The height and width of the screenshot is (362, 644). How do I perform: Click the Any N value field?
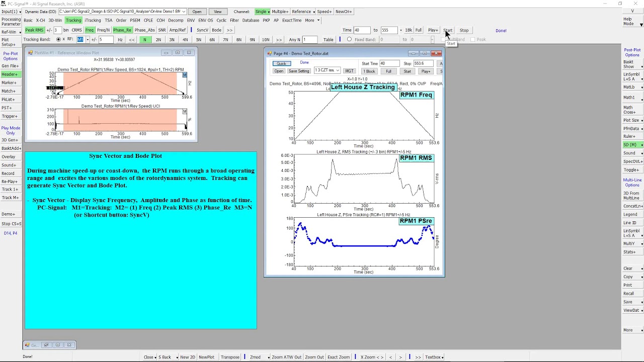(x=309, y=40)
